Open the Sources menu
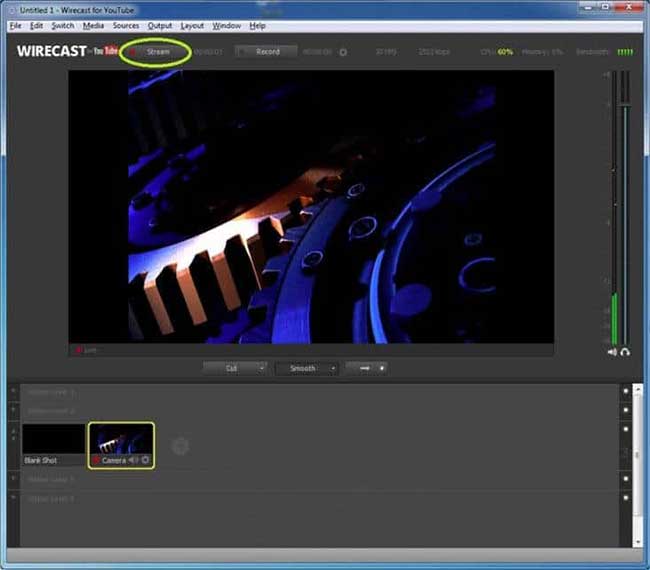The image size is (650, 570). click(x=126, y=25)
